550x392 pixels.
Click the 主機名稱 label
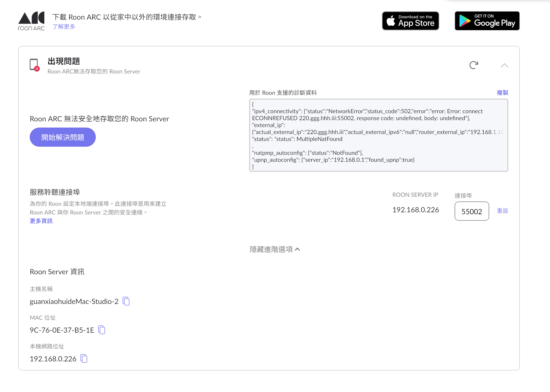(41, 289)
